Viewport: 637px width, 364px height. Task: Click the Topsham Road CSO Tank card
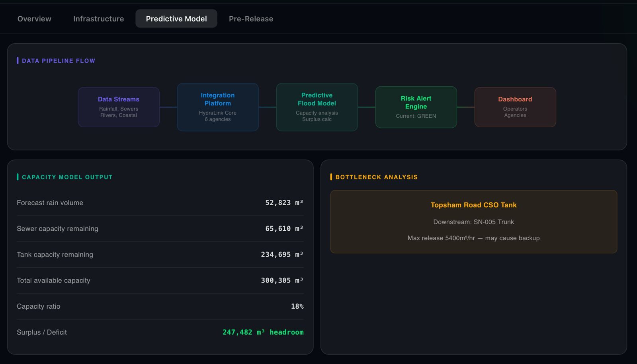474,222
